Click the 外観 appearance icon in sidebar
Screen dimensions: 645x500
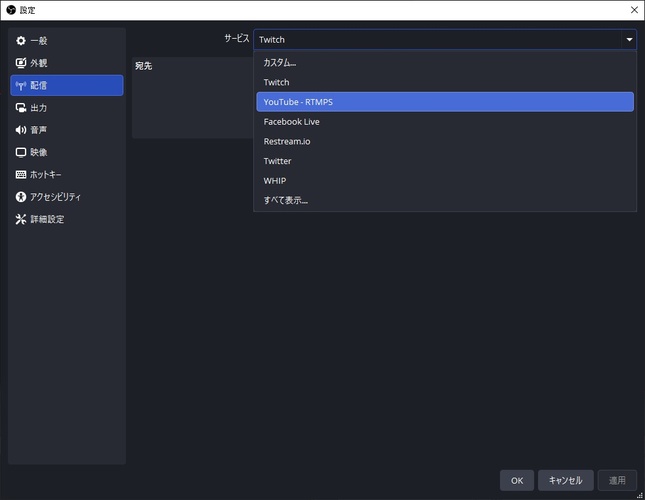click(x=21, y=63)
